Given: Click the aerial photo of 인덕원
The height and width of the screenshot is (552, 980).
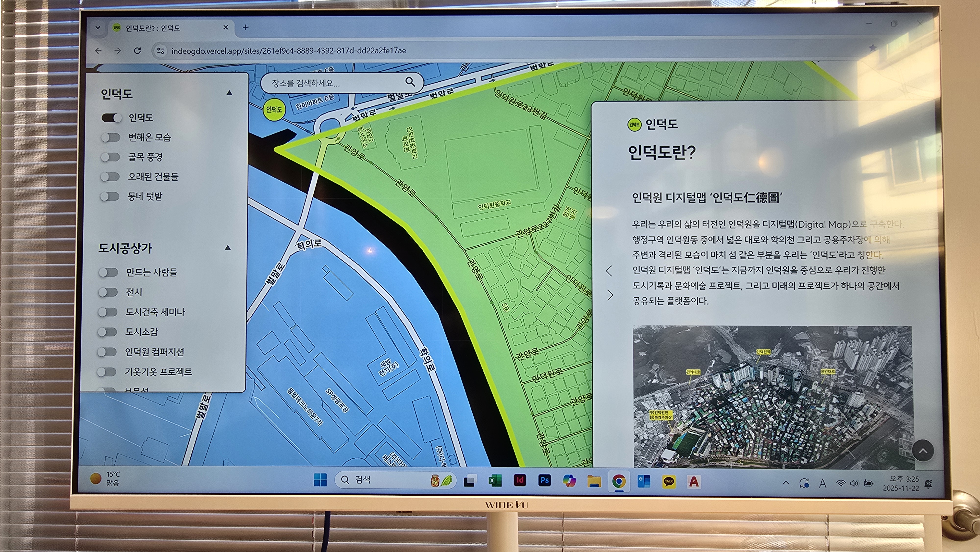Looking at the screenshot, I should tap(772, 396).
